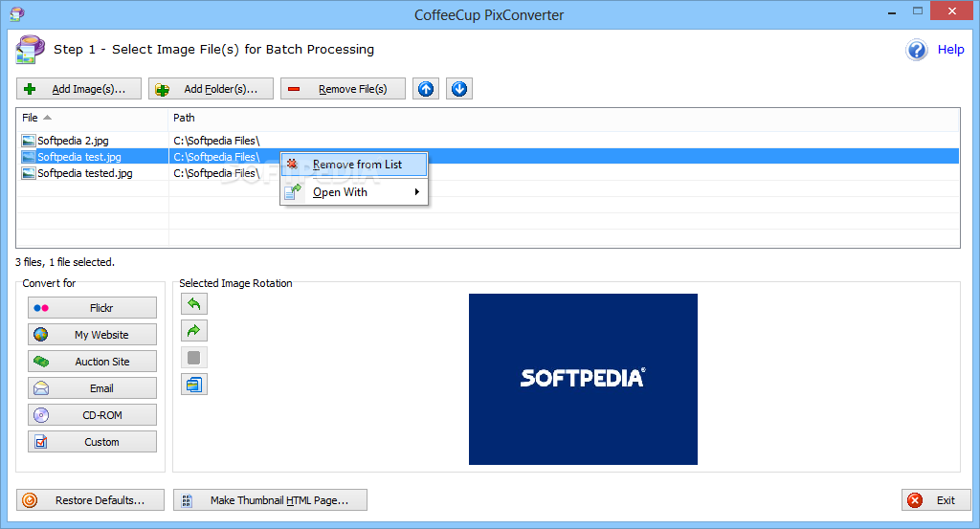This screenshot has width=980, height=529.
Task: Select the Softpedia 2.jpg row
Action: (x=487, y=141)
